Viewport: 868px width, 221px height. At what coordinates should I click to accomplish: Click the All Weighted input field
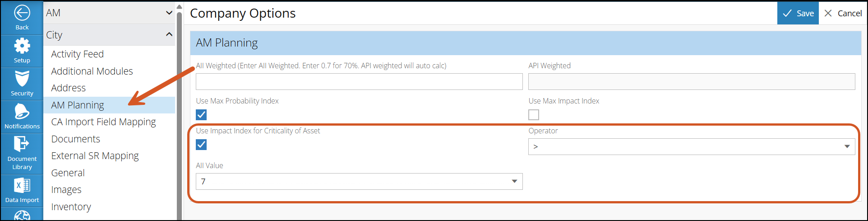[359, 81]
